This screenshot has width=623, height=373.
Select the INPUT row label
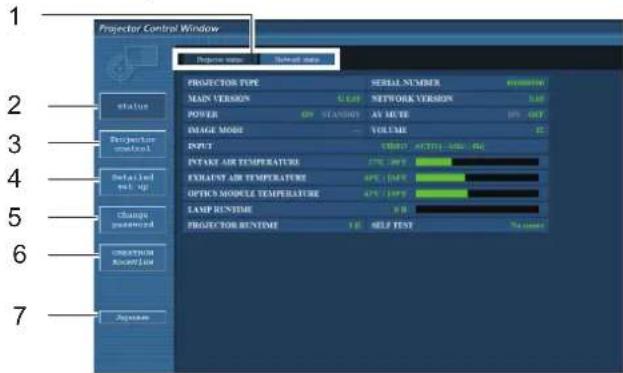200,146
